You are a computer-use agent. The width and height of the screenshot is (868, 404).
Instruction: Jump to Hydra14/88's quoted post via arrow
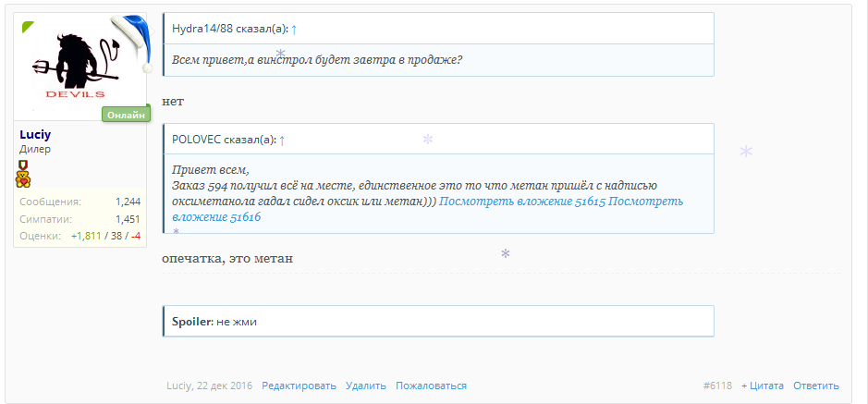click(294, 30)
